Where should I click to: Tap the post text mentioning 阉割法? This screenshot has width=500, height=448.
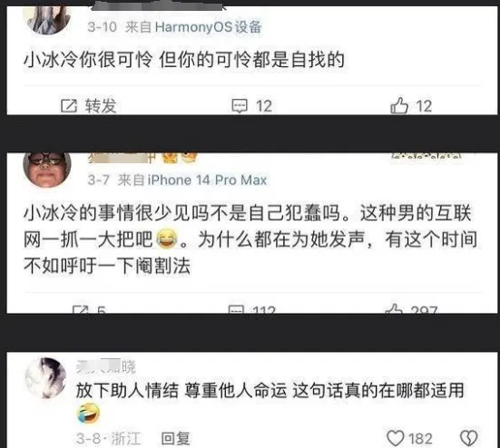tap(250, 239)
